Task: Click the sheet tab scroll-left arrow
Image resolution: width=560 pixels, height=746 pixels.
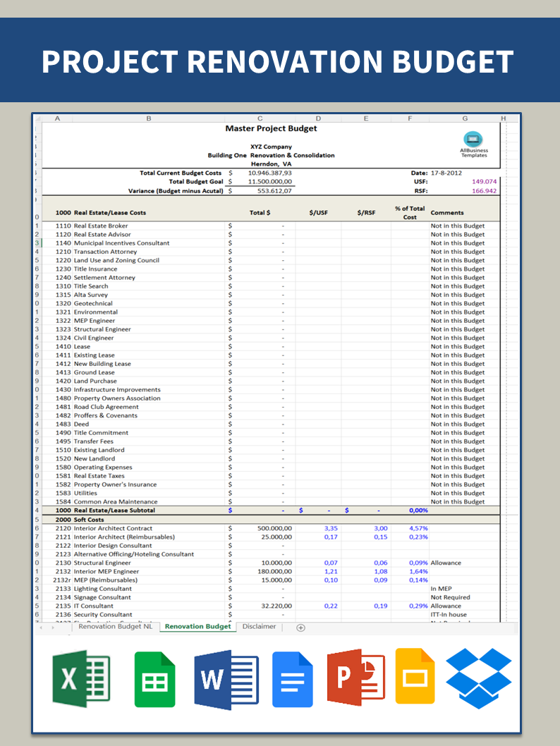Action: click(x=41, y=628)
